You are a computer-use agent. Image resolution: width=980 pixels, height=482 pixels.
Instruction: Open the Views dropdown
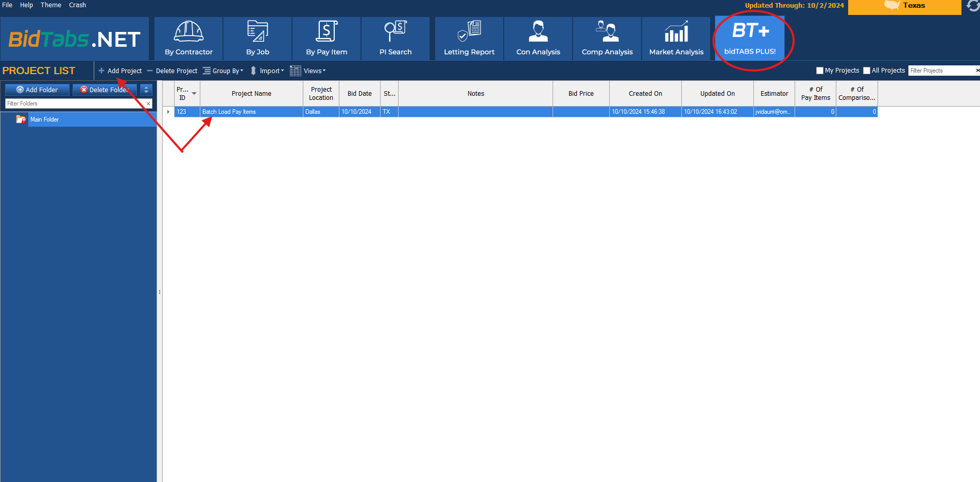[308, 71]
